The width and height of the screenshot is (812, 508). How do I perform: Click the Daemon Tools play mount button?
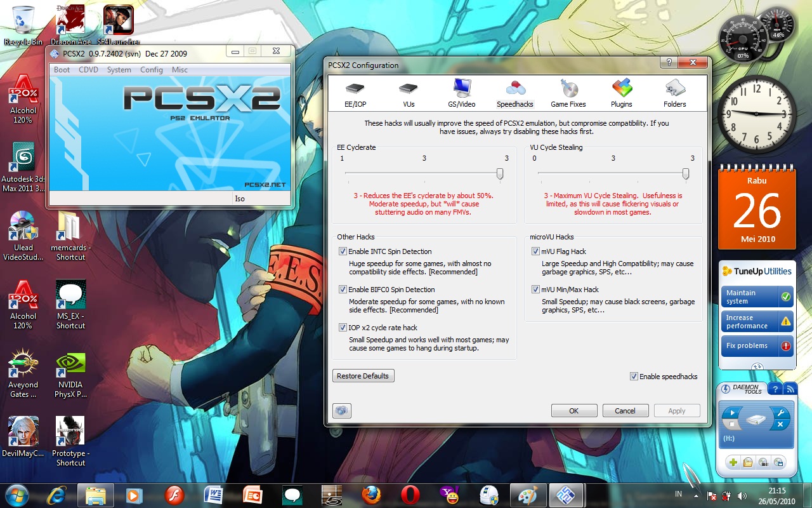pos(733,412)
